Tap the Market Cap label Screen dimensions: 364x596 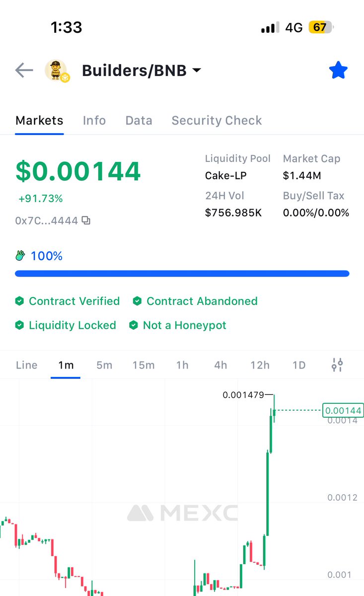click(x=312, y=158)
